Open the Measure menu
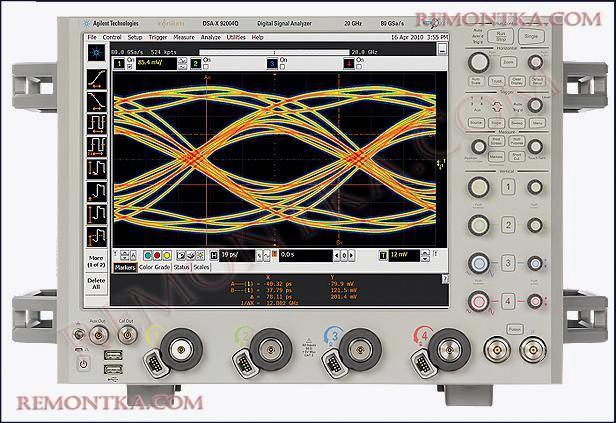 [x=184, y=37]
